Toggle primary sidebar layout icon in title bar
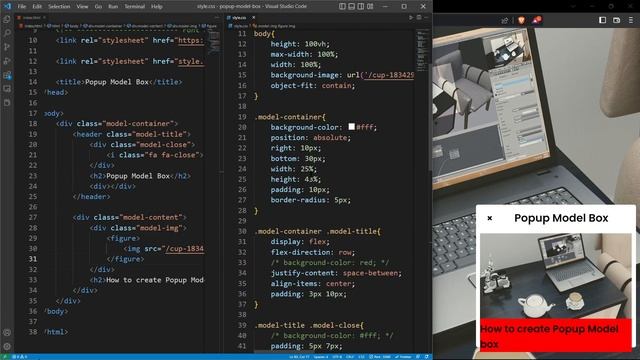This screenshot has width=640, height=360. point(342,7)
